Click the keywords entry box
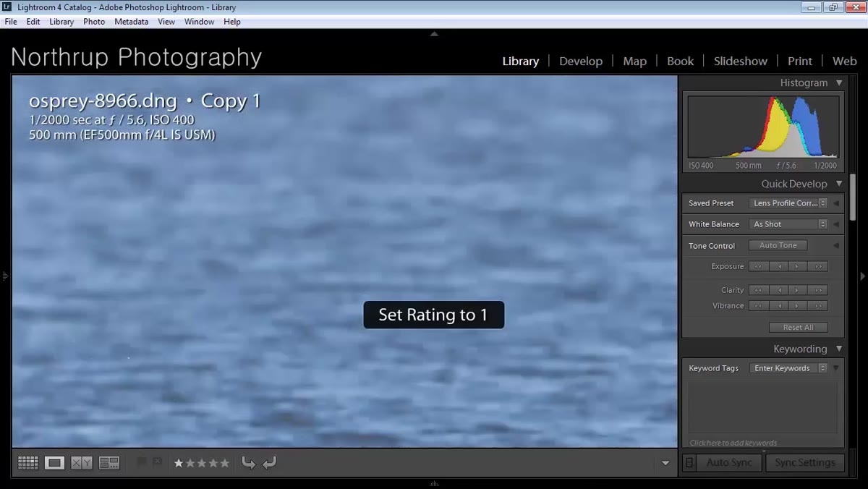Screen dimensions: 868x489 click(762, 407)
